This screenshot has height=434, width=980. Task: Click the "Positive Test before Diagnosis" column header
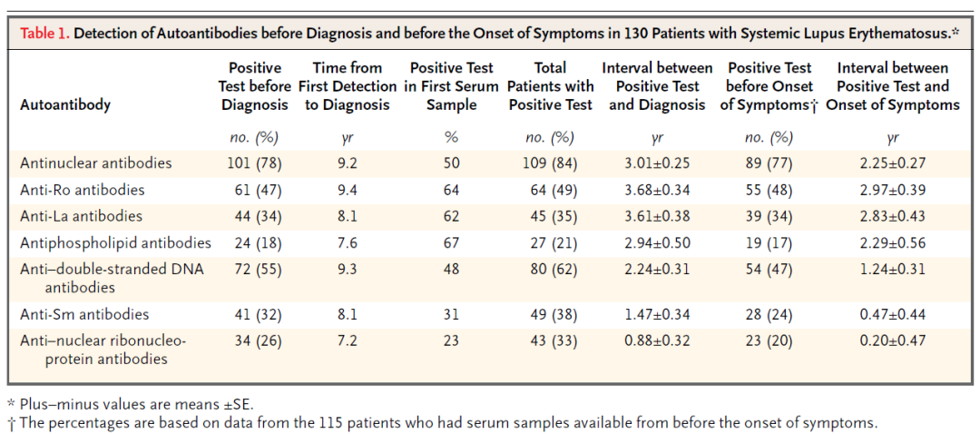coord(255,86)
